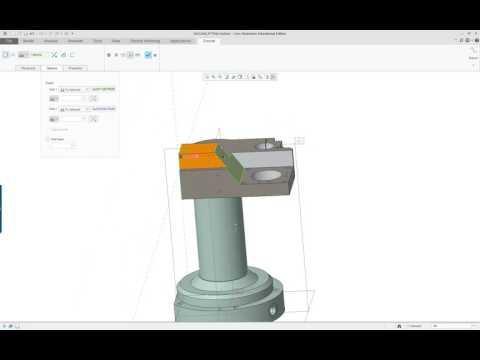
Task: Open the offset type dropdown under Side 1
Action: (x=54, y=99)
